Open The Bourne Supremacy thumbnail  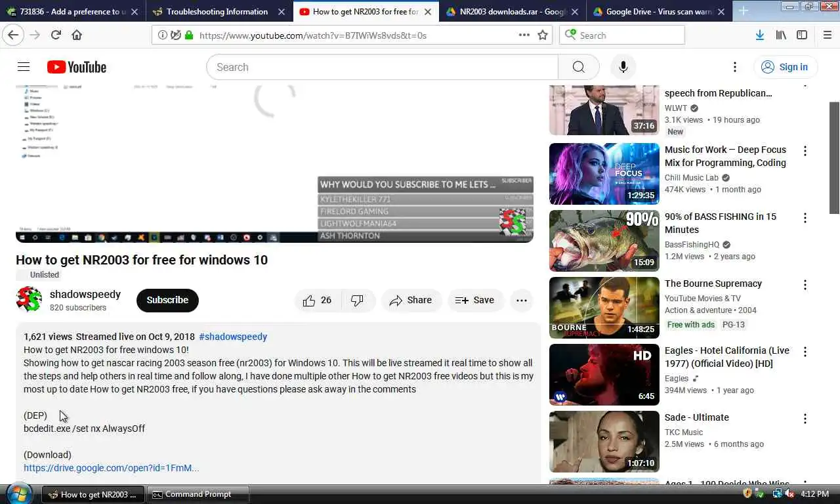[x=604, y=308]
